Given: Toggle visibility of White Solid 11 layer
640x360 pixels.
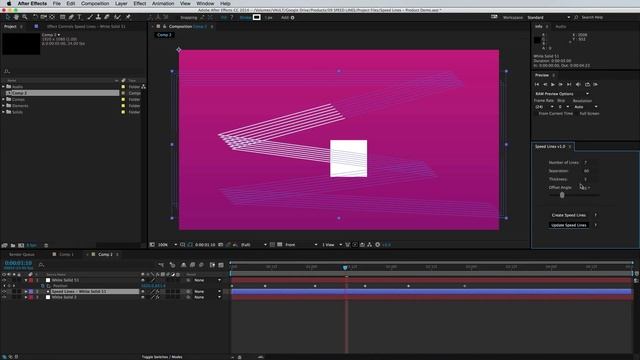Looking at the screenshot, I should click(x=4, y=280).
